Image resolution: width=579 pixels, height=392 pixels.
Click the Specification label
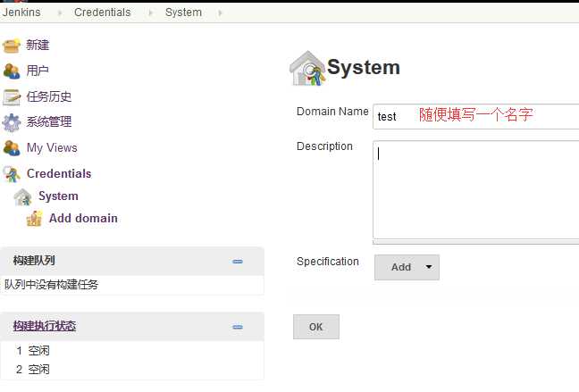(x=328, y=262)
